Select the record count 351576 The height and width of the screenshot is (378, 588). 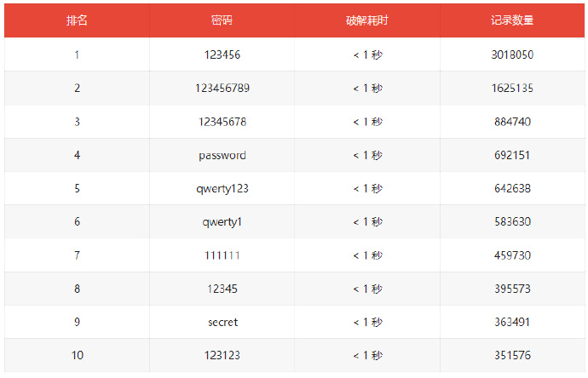pyautogui.click(x=512, y=355)
